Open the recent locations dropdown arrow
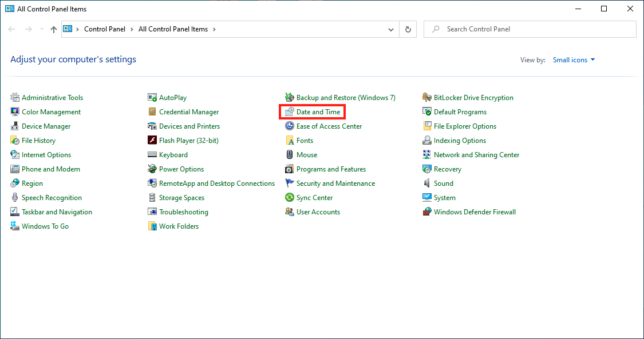This screenshot has width=644, height=339. pyautogui.click(x=42, y=30)
